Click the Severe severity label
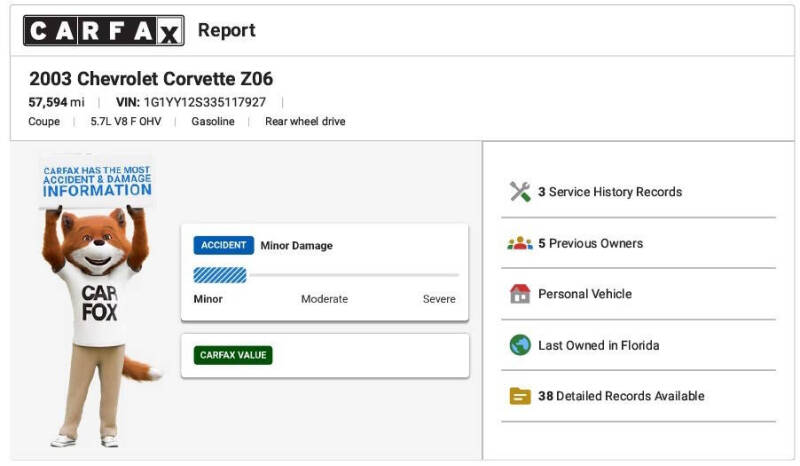 pyautogui.click(x=439, y=299)
